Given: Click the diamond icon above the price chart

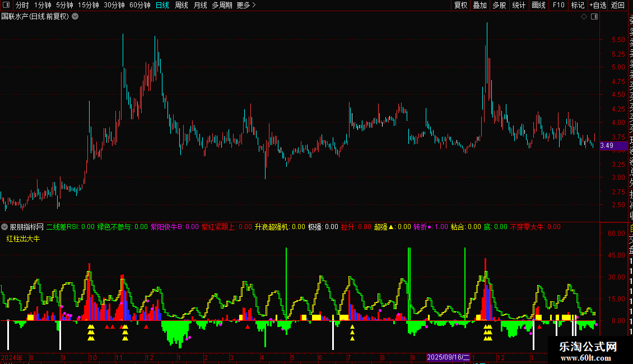Looking at the screenshot, I should click(584, 17).
